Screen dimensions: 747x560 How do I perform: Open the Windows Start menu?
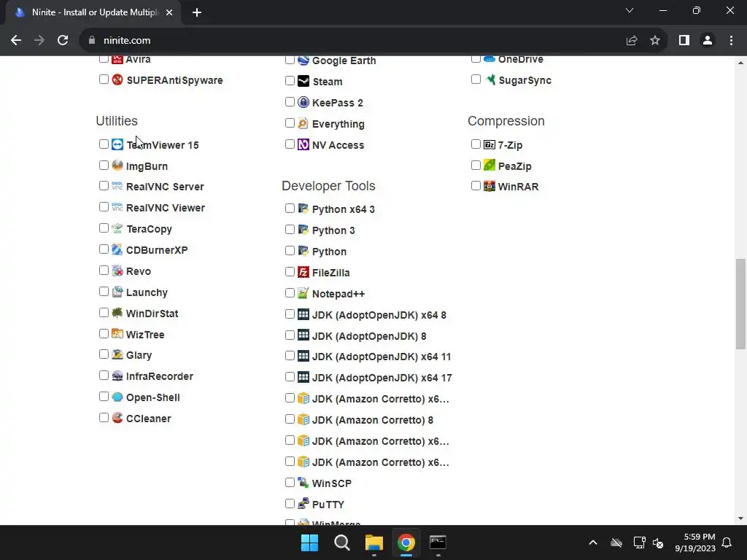click(x=309, y=542)
